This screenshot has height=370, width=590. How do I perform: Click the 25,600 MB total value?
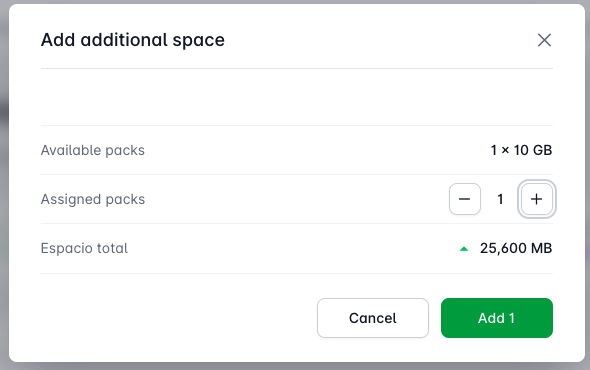coord(516,248)
